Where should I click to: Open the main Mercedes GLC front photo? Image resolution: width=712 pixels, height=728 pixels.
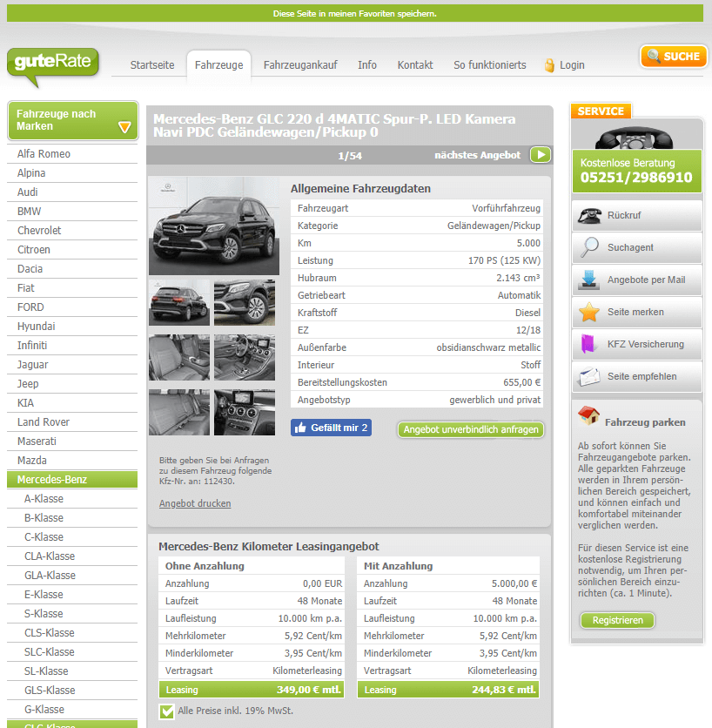tap(214, 226)
